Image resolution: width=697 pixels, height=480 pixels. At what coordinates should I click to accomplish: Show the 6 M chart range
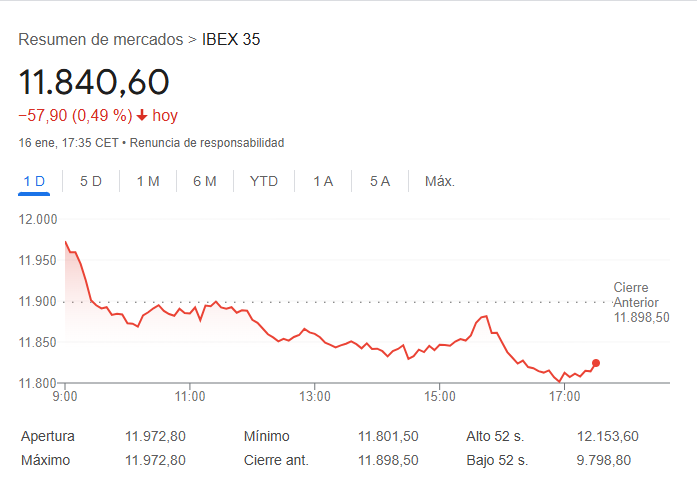[205, 181]
